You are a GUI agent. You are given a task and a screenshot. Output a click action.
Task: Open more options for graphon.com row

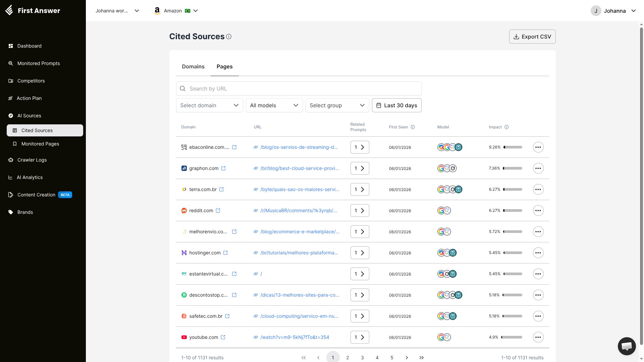[x=538, y=168]
